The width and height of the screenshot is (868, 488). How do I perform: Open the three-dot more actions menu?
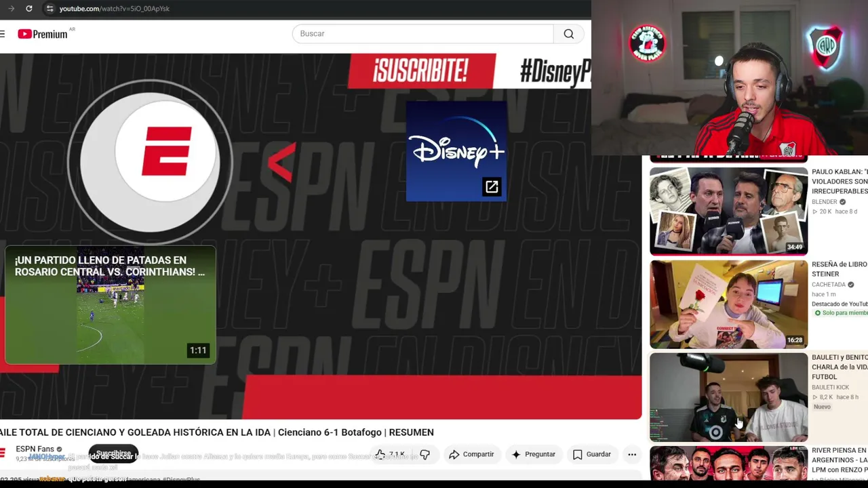tap(632, 454)
